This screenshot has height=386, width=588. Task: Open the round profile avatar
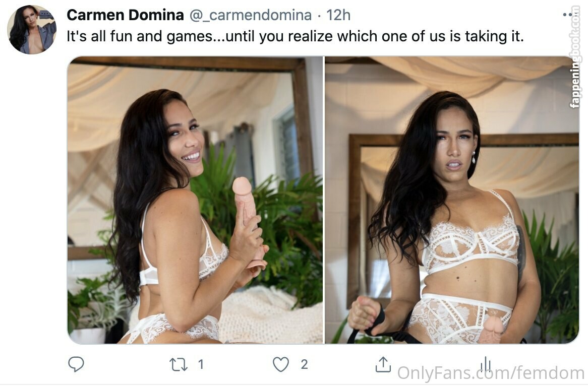click(32, 30)
